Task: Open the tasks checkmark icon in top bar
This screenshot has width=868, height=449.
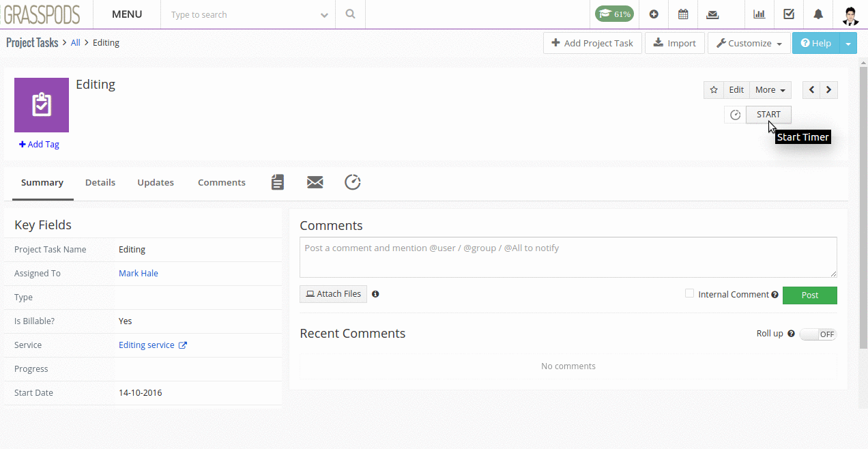Action: click(x=789, y=14)
